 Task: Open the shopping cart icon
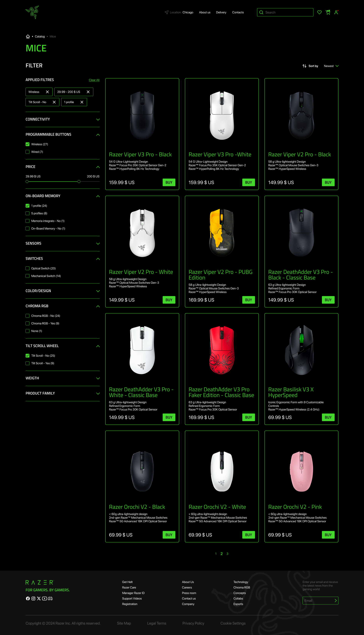tap(328, 12)
